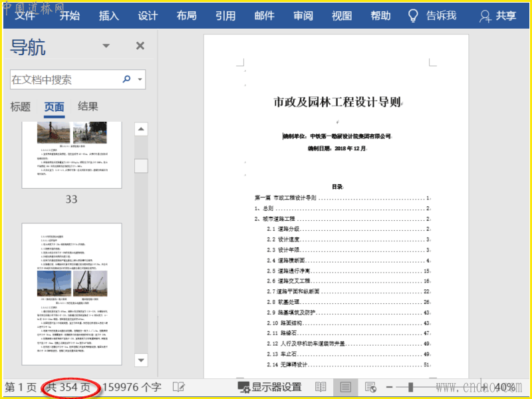
Task: Switch to web layout view icon
Action: point(370,387)
